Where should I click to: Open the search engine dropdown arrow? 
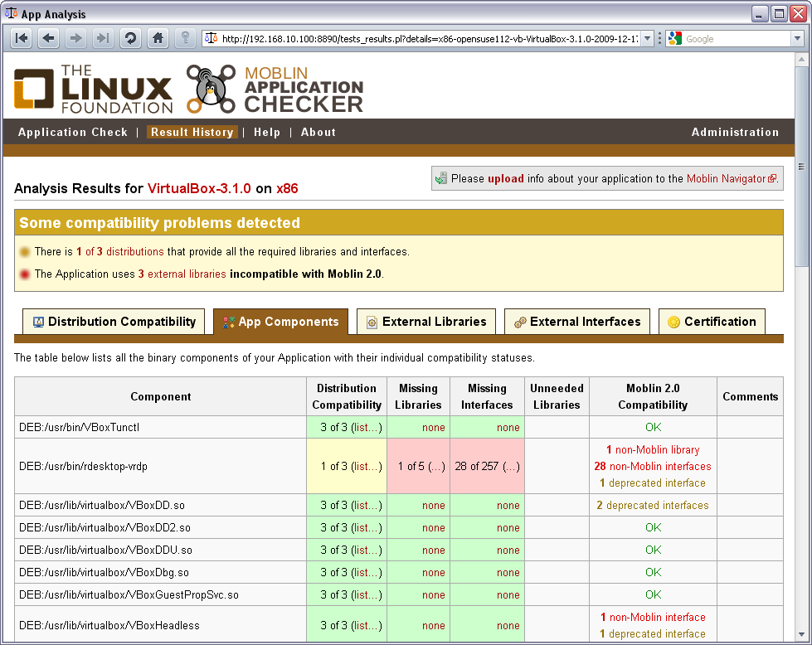pos(798,38)
